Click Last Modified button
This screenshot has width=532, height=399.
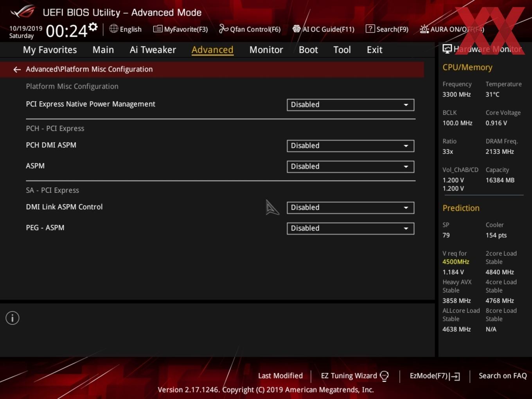280,376
